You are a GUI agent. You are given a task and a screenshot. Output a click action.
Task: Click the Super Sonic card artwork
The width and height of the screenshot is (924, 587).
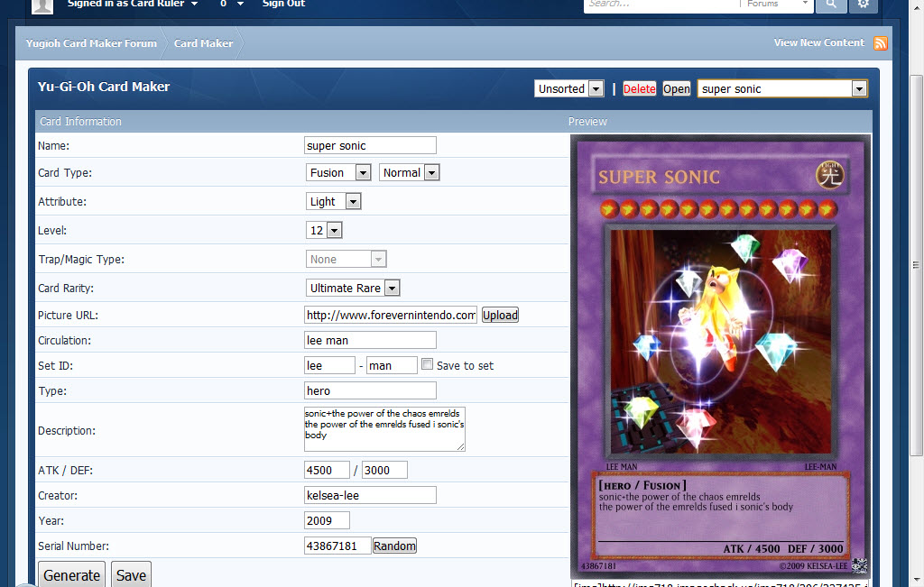[x=721, y=342]
